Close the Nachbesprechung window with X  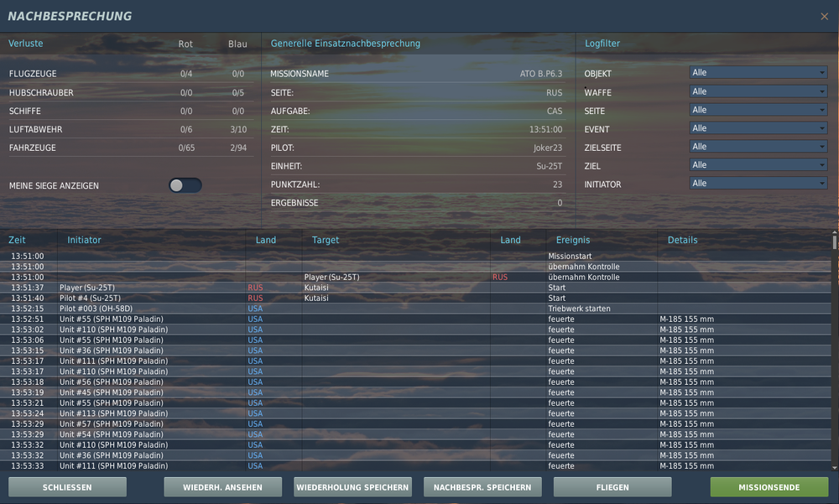point(823,17)
